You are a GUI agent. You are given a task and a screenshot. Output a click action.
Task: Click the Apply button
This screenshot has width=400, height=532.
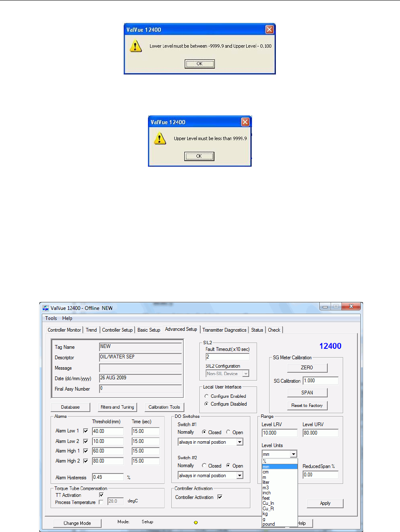[325, 503]
